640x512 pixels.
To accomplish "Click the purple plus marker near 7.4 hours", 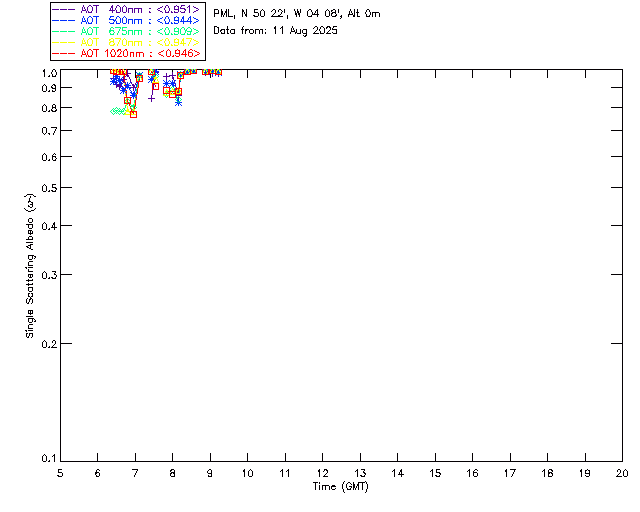I will (151, 98).
